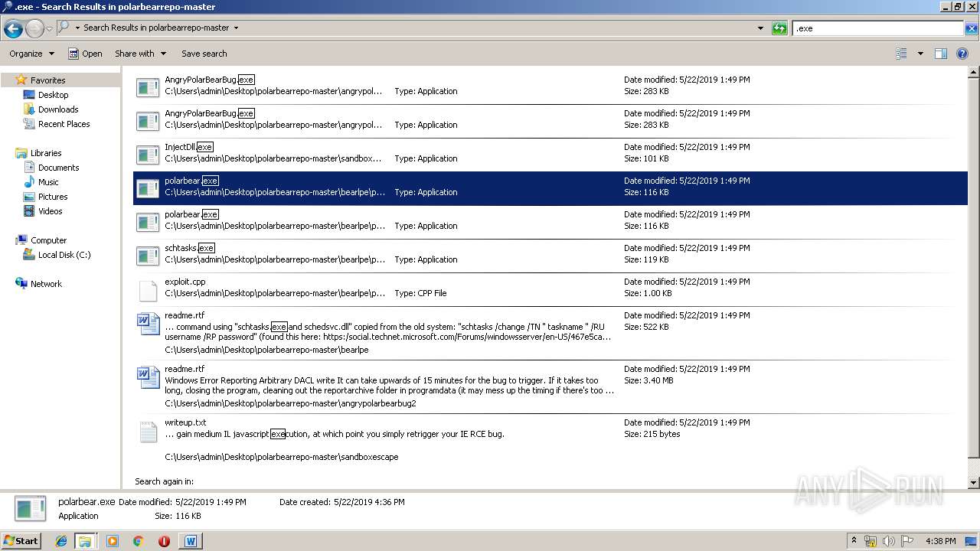Open Windows Media Player from taskbar
980x551 pixels.
[113, 541]
